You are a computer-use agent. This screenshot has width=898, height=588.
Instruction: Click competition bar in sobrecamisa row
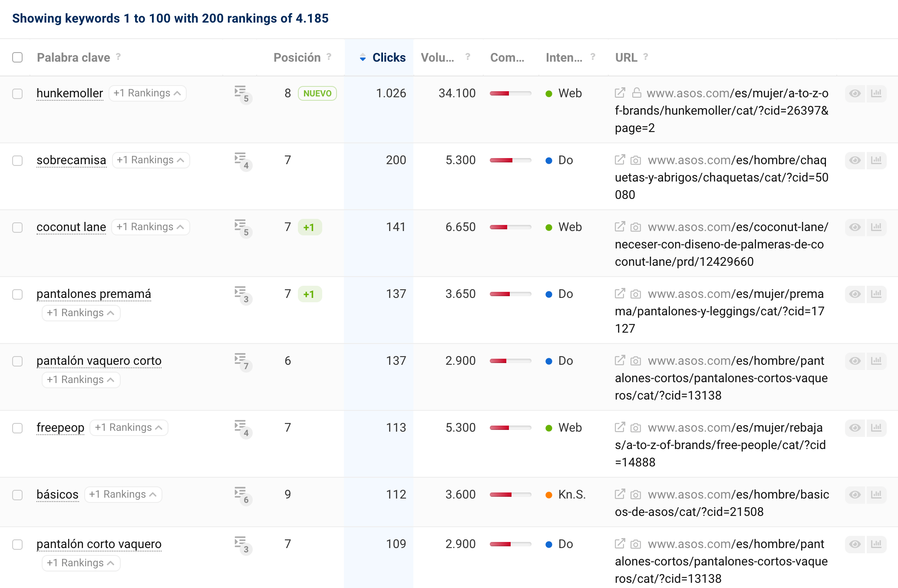tap(510, 160)
